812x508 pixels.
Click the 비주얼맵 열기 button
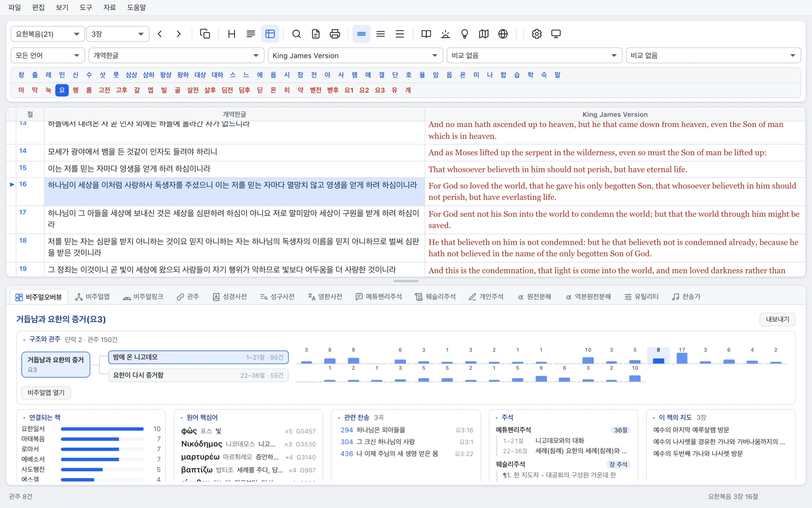click(46, 392)
